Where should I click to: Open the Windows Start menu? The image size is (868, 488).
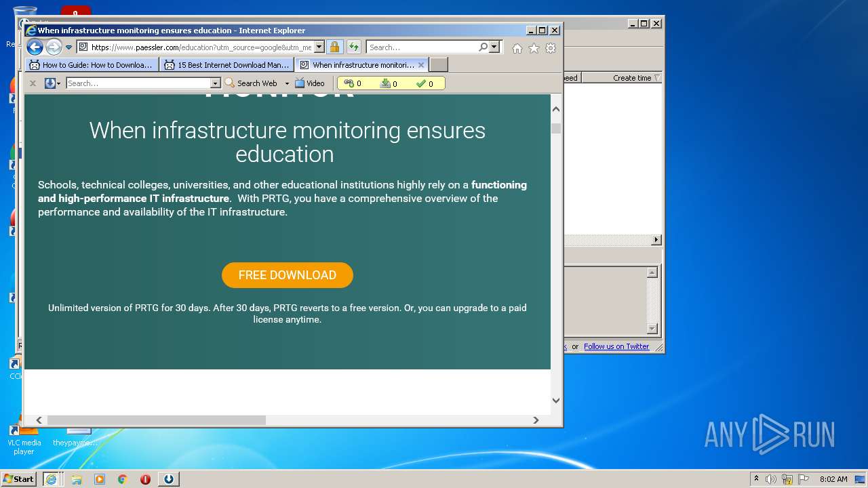[18, 479]
